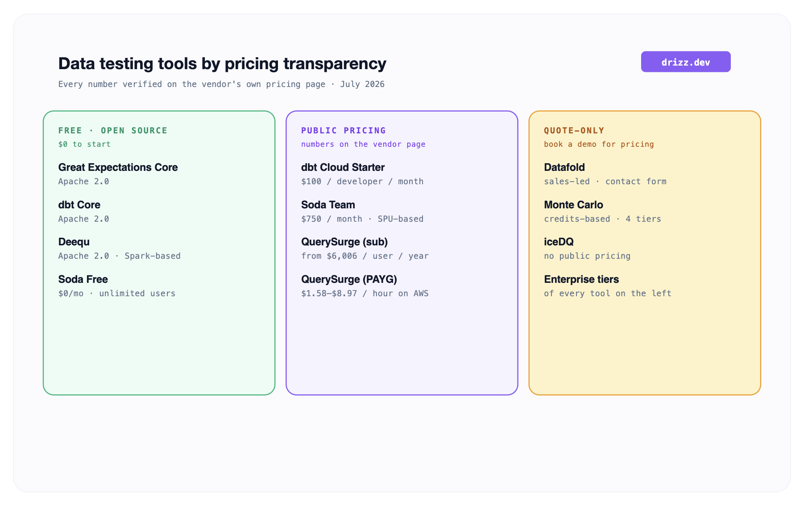
Task: Click the Soda Free entry
Action: [x=117, y=286]
